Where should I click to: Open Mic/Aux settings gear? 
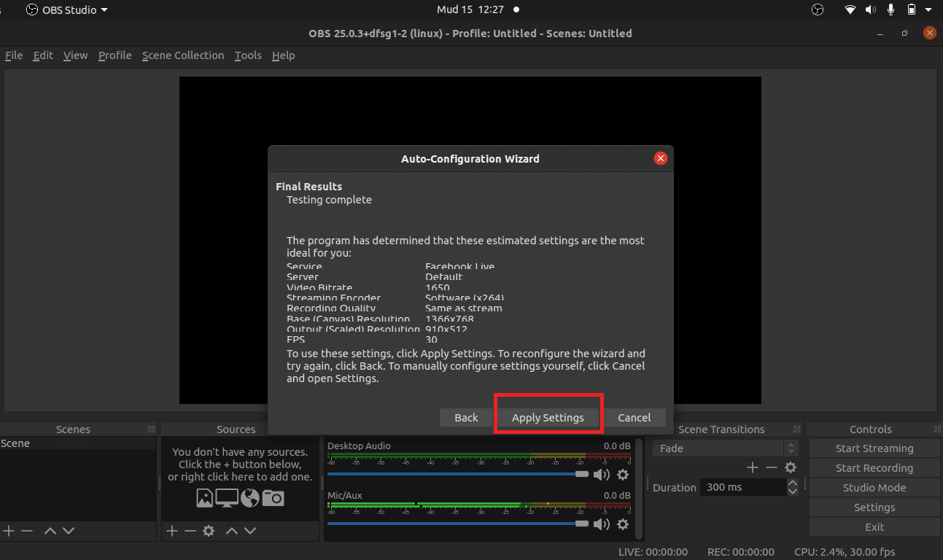(x=623, y=524)
